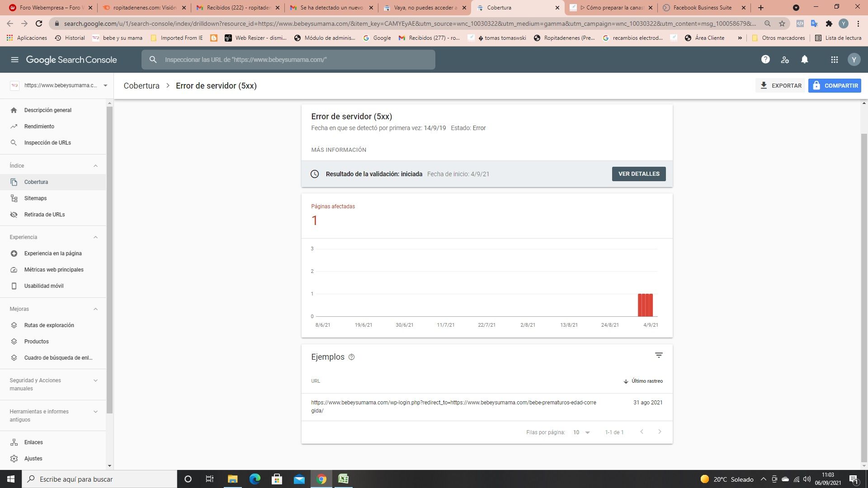Go back to Cobertura breadcrumb
Screen dimensions: 868x488
click(142, 86)
